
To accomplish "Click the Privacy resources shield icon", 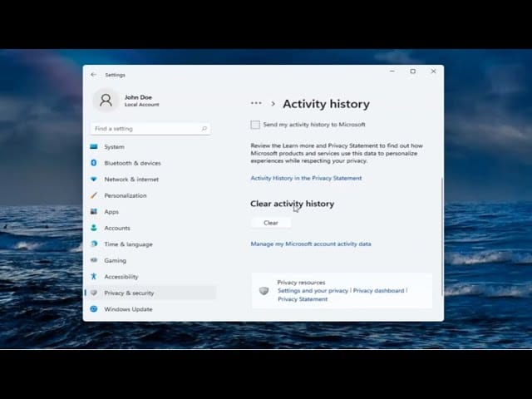I will coord(264,291).
